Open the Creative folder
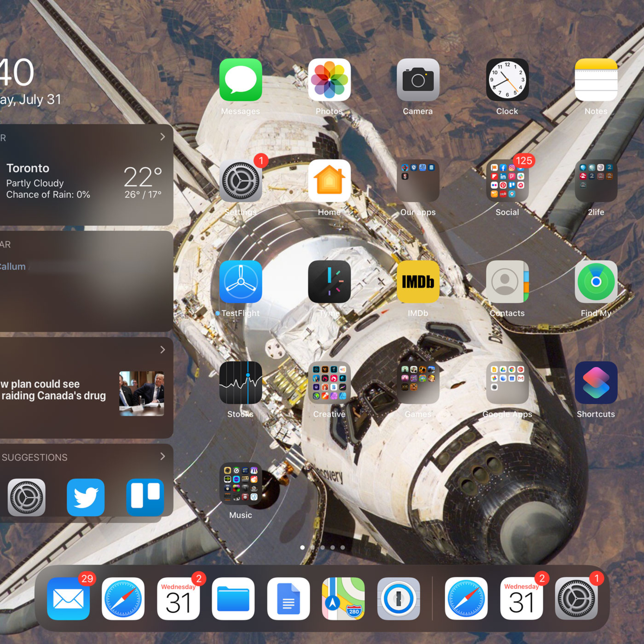 tap(329, 383)
